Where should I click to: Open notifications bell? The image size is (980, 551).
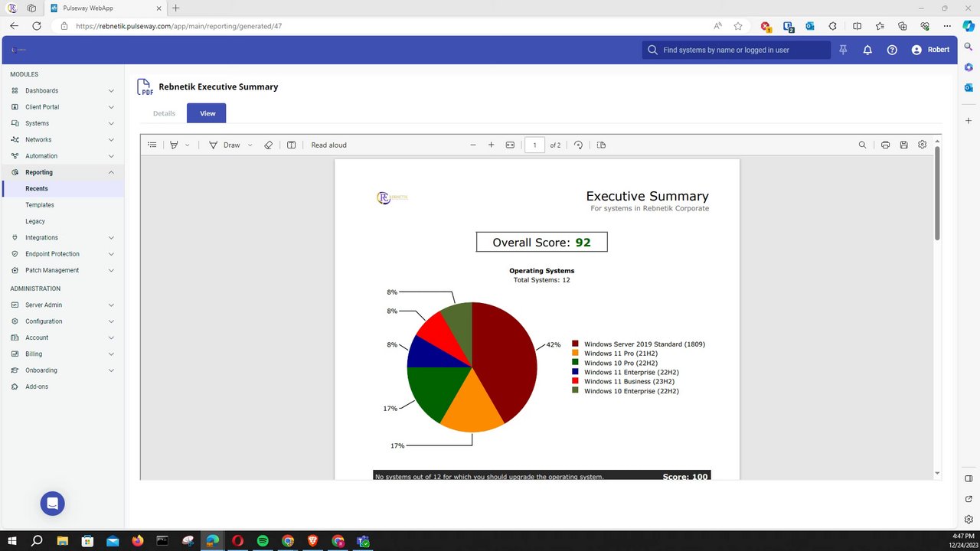867,50
